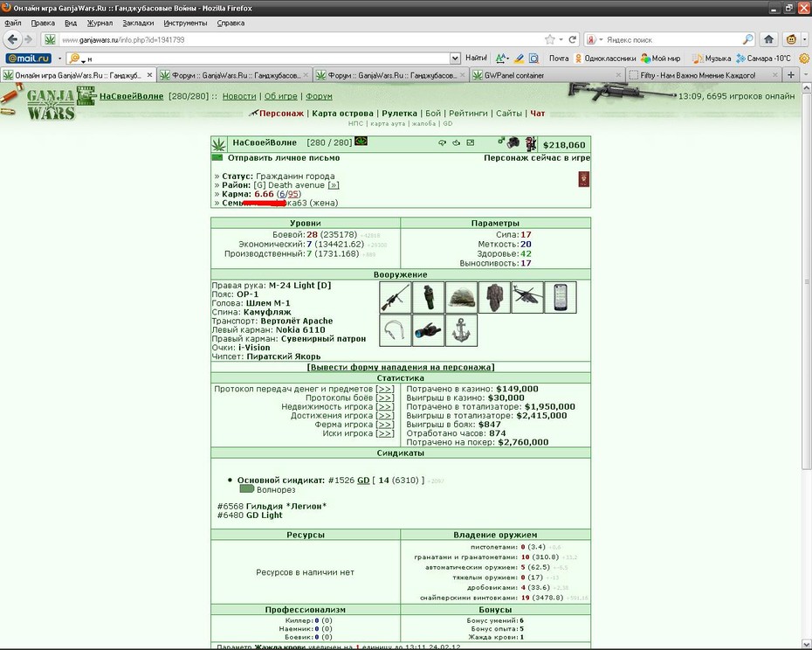The image size is (812, 650).
Task: Open the browser Home button
Action: click(768, 39)
